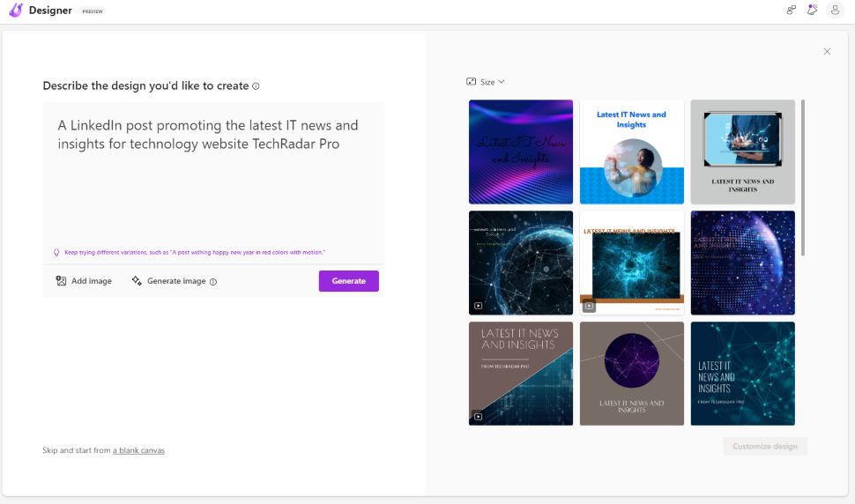Choose the gray tablet design thumbnail

[x=742, y=152]
